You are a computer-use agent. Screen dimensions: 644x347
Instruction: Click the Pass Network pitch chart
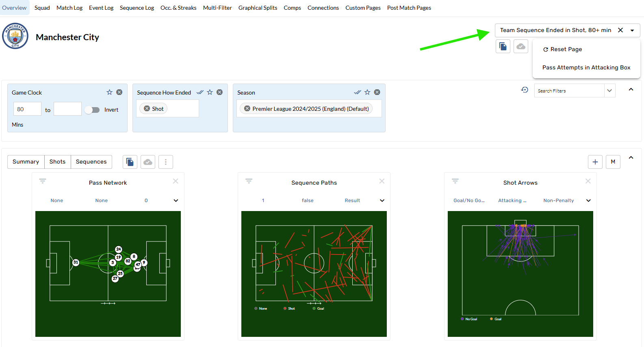click(x=108, y=274)
